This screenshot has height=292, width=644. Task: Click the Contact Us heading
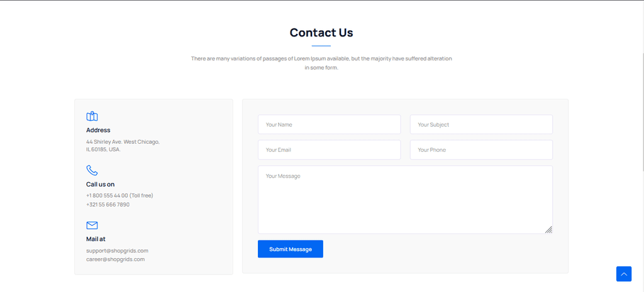pyautogui.click(x=321, y=33)
